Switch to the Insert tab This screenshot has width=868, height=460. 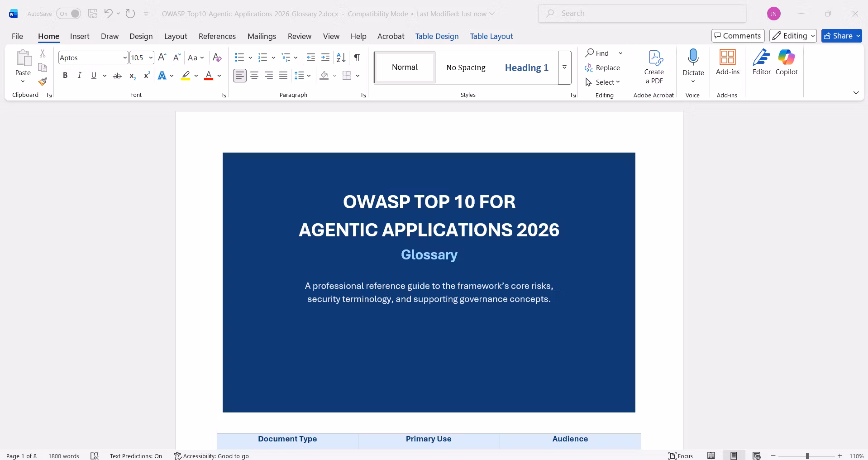coord(80,36)
